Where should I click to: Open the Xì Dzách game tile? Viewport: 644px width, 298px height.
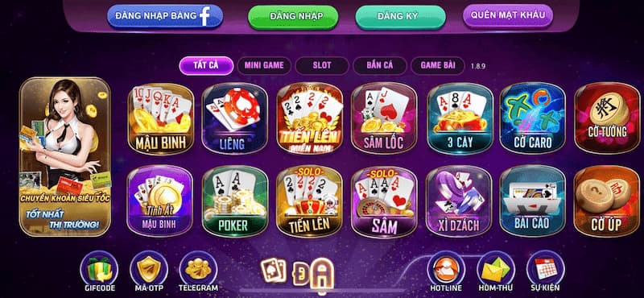tap(459, 201)
